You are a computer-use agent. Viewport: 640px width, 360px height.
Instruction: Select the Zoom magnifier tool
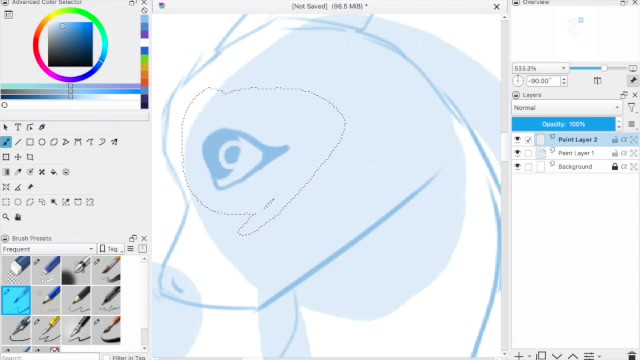[6, 217]
